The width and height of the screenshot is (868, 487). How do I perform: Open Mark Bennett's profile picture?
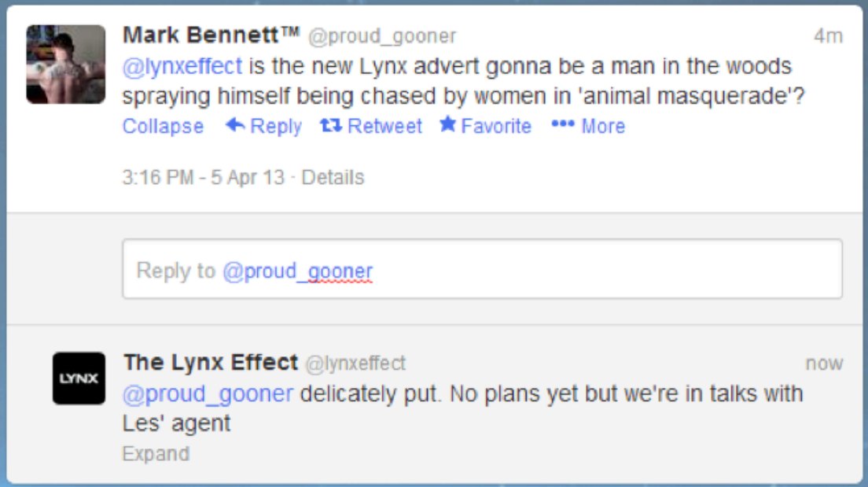pyautogui.click(x=66, y=65)
